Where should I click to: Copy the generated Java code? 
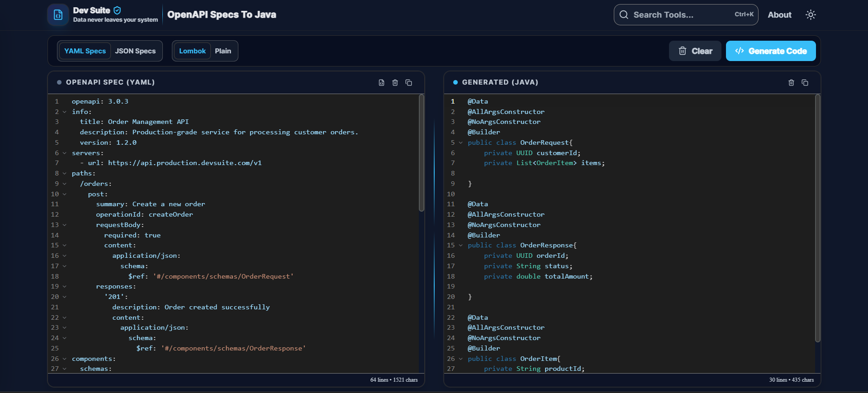[805, 83]
